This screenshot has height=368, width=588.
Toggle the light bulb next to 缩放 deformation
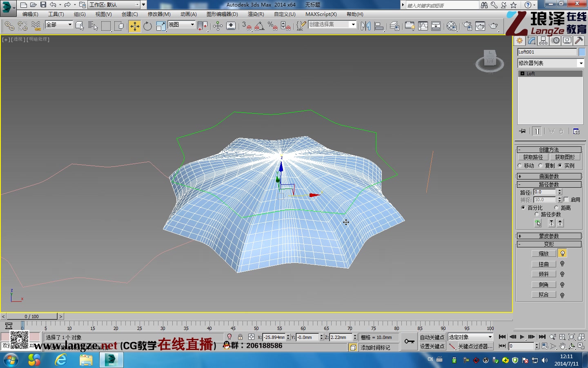point(562,253)
